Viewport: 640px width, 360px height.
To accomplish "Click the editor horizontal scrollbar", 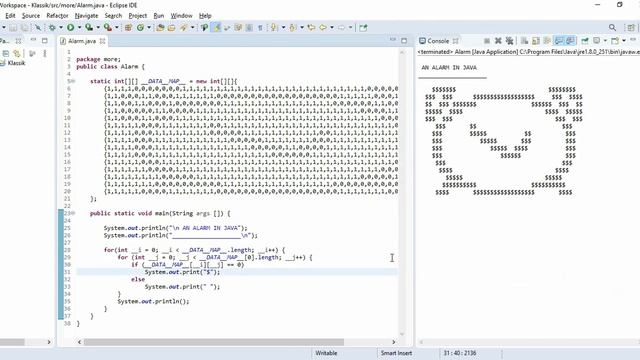I will (x=214, y=342).
